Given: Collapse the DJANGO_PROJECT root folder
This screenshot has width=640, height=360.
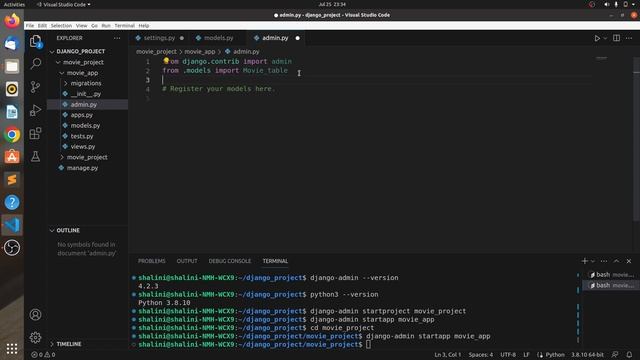Looking at the screenshot, I should 52,52.
